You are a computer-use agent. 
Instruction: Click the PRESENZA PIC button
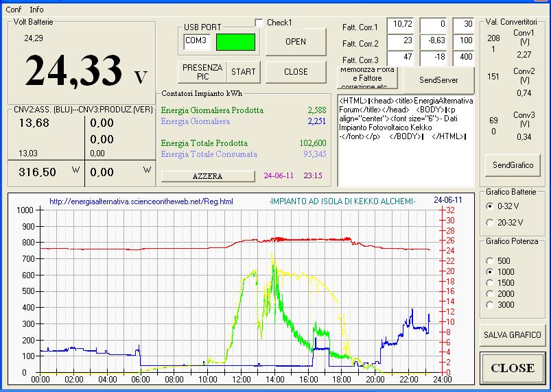[x=202, y=71]
